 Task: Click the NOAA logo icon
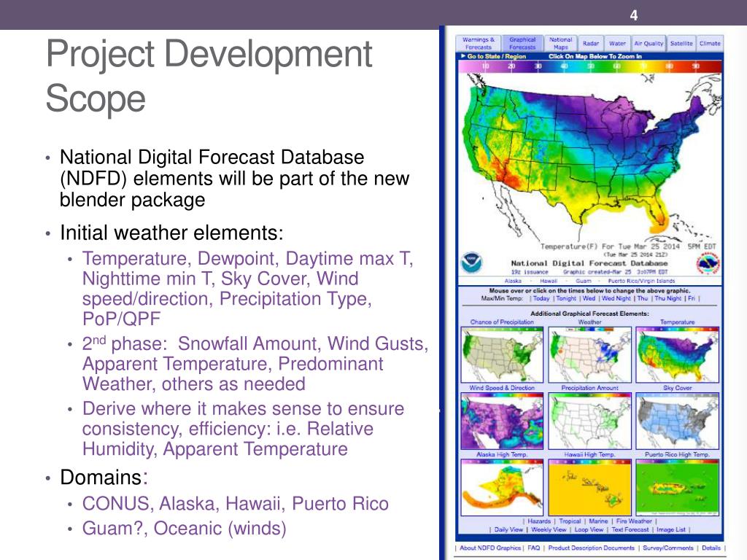[x=472, y=262]
